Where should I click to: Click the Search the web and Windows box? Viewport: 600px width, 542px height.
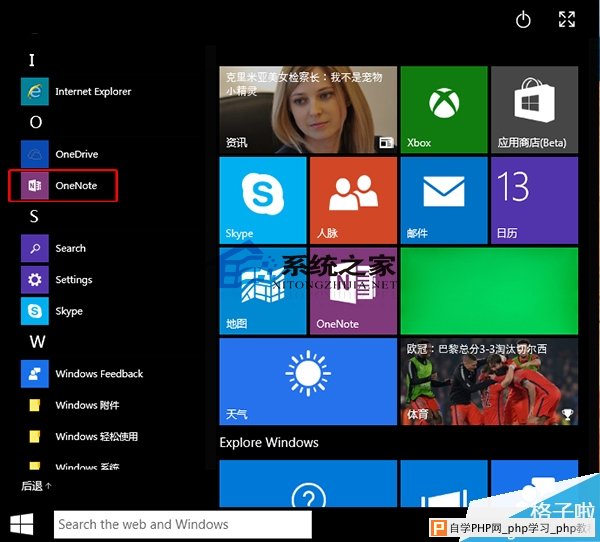(183, 524)
